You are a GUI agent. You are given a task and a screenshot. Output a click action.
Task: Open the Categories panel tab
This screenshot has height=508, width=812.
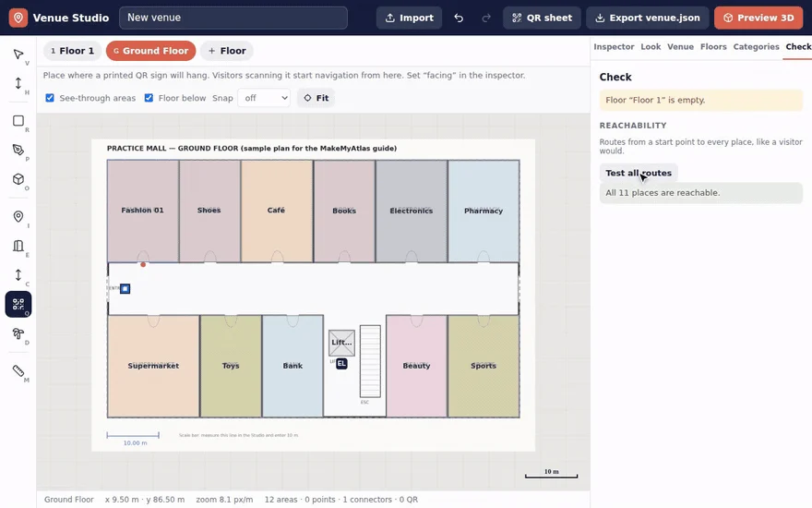756,47
